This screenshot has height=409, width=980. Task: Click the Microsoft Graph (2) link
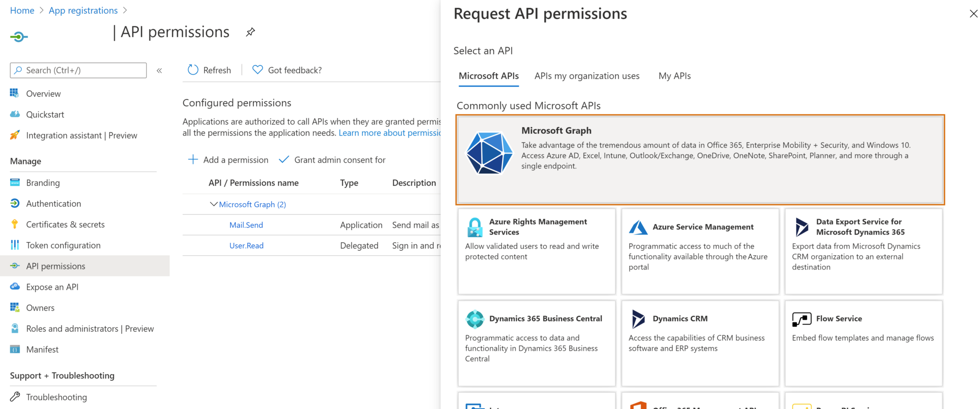click(252, 204)
